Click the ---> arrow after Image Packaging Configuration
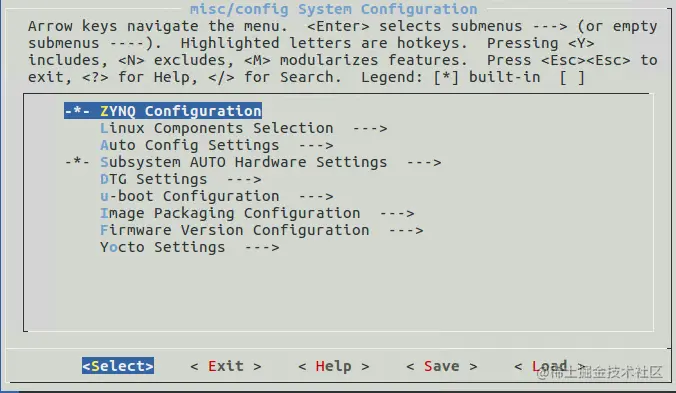 coord(397,213)
